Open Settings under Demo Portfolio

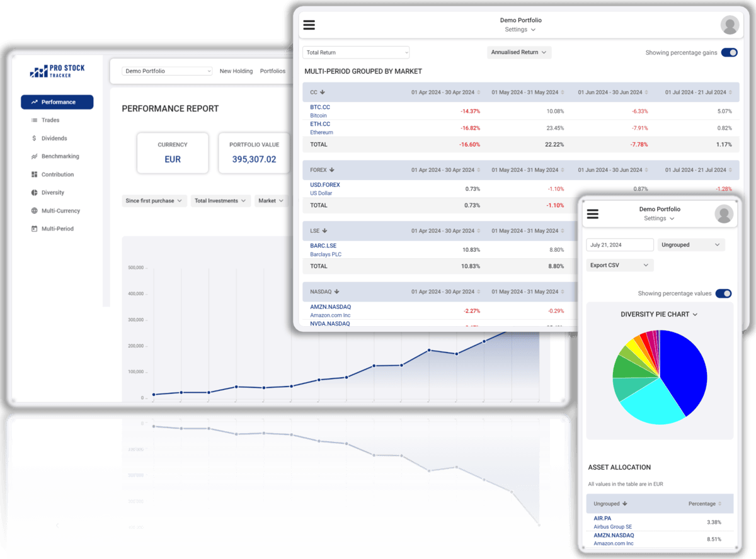click(x=520, y=29)
